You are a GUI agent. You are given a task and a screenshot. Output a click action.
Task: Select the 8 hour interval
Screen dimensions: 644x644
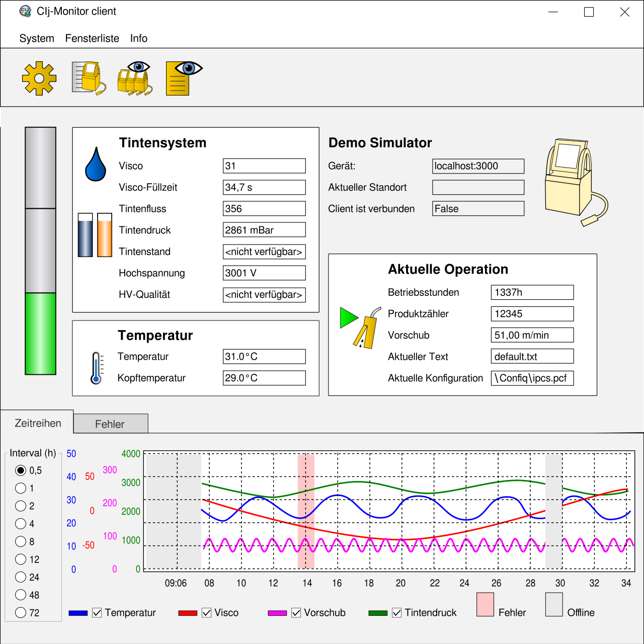coord(21,541)
